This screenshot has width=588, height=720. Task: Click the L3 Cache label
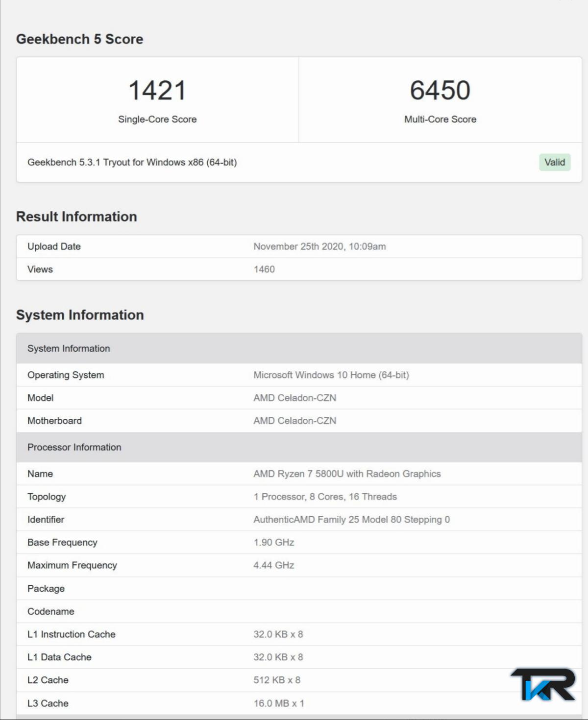[x=48, y=703]
